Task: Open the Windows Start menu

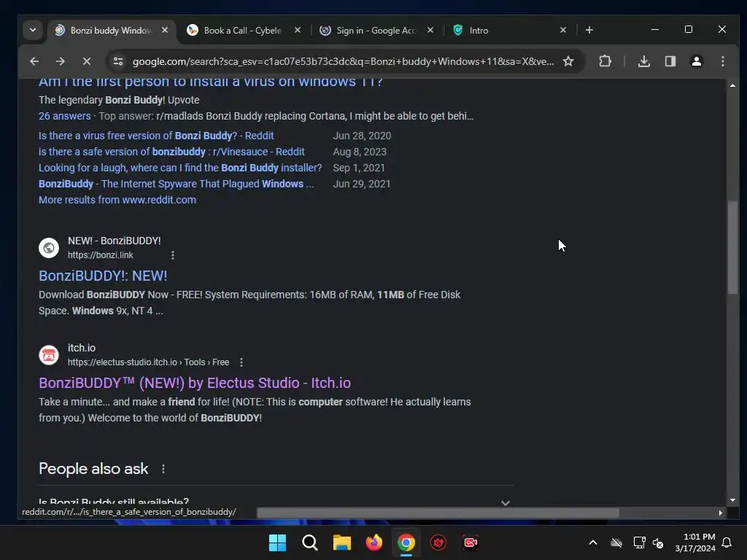Action: [277, 542]
